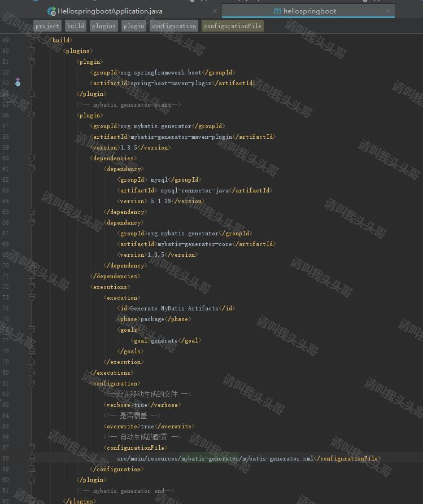This screenshot has width=423, height=504.
Task: Collapse the mysql dependency fold at line 61
Action: 32,168
